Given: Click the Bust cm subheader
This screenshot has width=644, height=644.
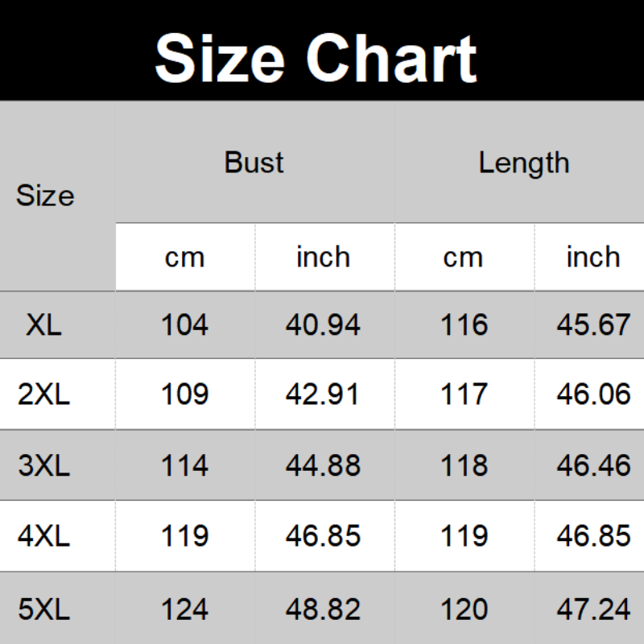Looking at the screenshot, I should 184,258.
